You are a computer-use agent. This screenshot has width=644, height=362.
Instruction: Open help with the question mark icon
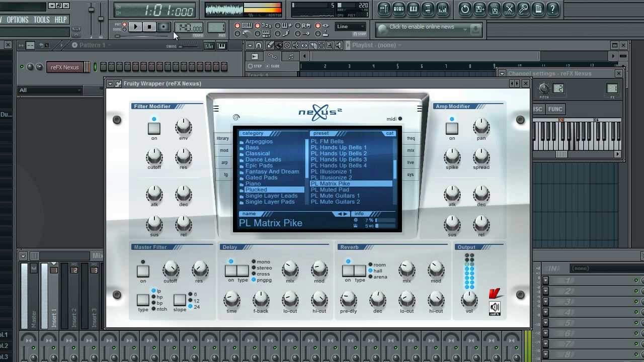pos(552,9)
